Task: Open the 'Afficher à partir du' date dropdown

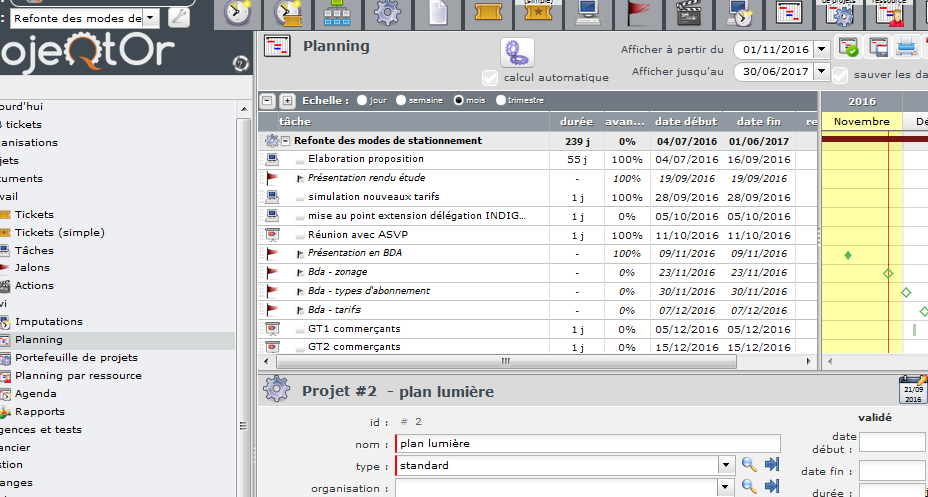Action: [x=821, y=49]
